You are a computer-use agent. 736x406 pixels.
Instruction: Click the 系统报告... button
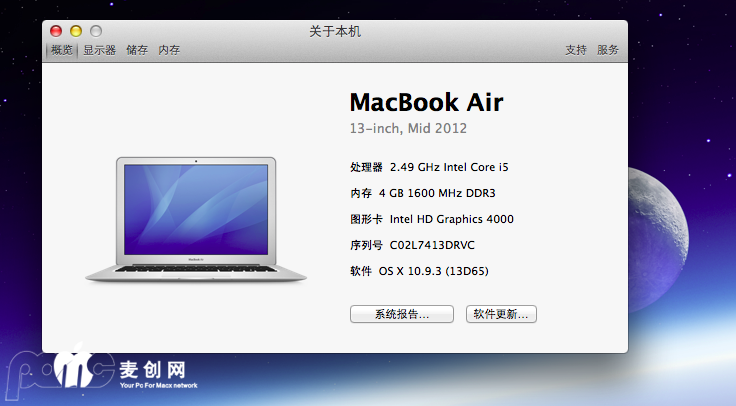coord(402,314)
